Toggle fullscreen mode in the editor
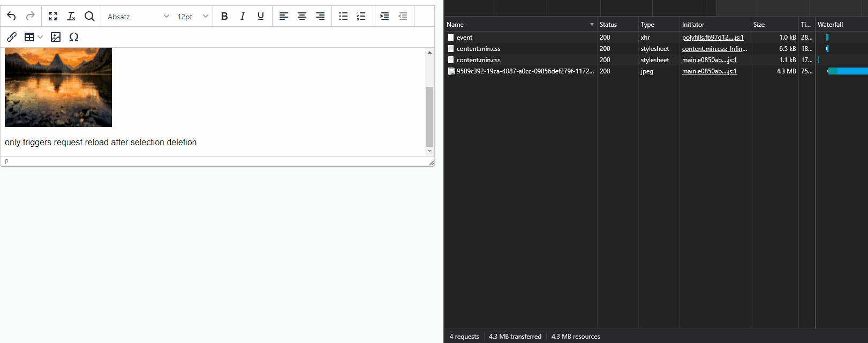The height and width of the screenshot is (343, 868). pos(53,16)
